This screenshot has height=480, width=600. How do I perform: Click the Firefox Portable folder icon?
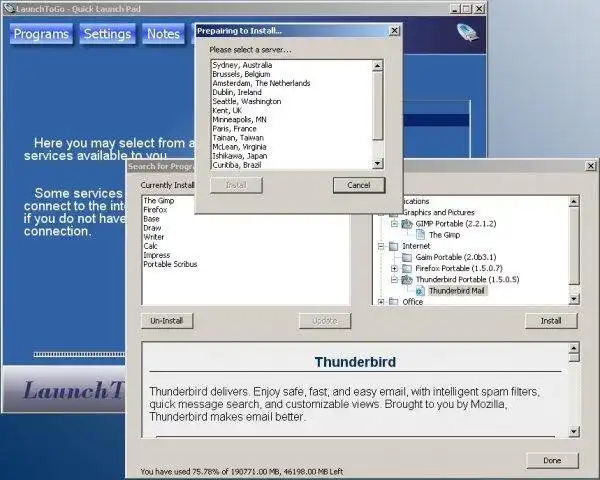click(407, 268)
